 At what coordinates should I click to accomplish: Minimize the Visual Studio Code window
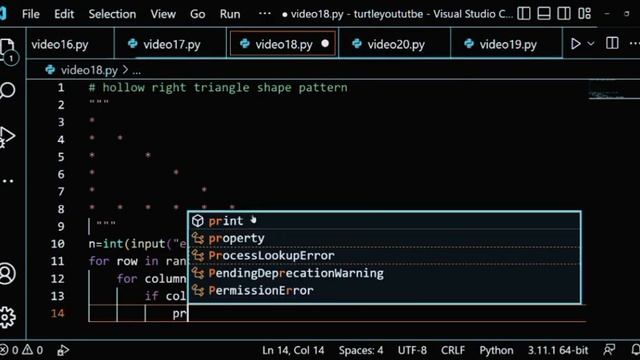(x=607, y=14)
